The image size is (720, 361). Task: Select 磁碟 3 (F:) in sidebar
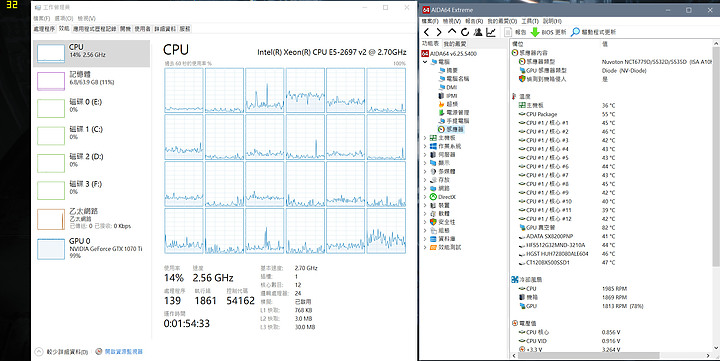point(91,191)
